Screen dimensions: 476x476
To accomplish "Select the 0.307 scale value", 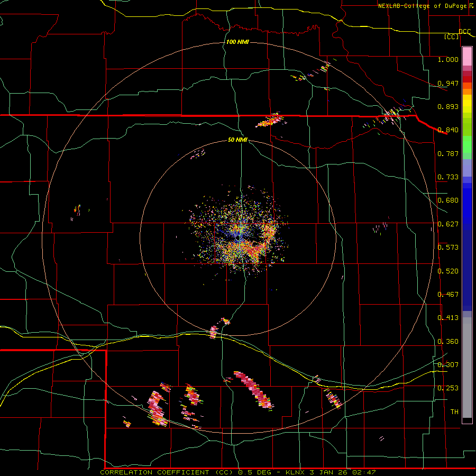I will click(448, 365).
